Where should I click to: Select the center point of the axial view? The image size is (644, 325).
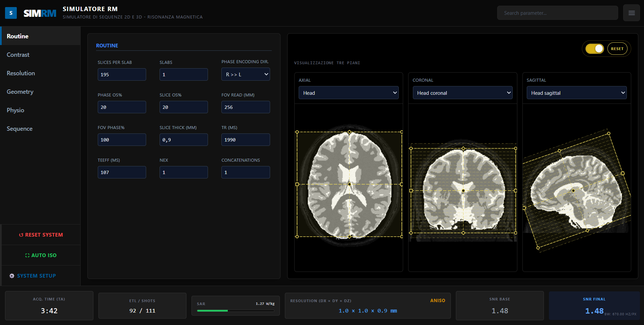[349, 184]
